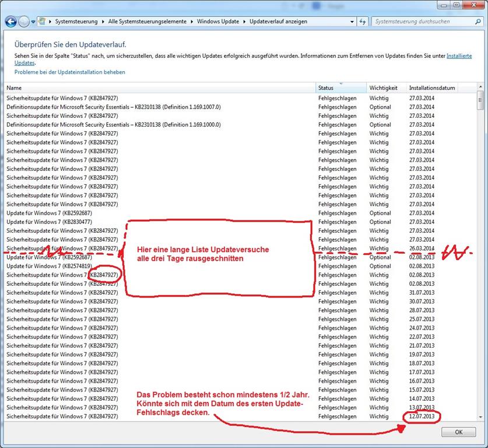The height and width of the screenshot is (448, 488).
Task: Open Probleme bei der Updateinstallation beheben link
Action: coord(70,72)
